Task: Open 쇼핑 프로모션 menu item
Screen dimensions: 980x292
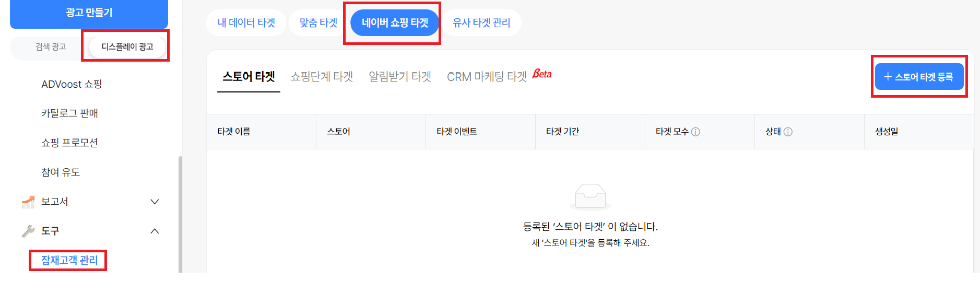Action: 69,143
